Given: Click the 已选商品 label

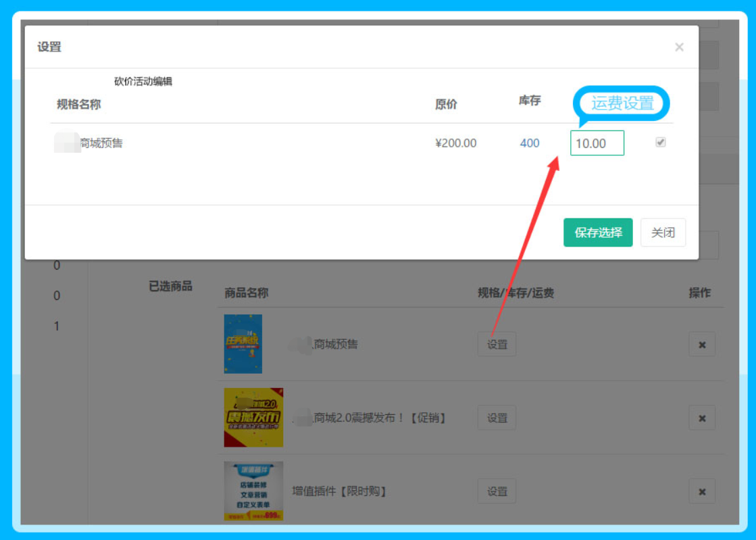Looking at the screenshot, I should 171,286.
